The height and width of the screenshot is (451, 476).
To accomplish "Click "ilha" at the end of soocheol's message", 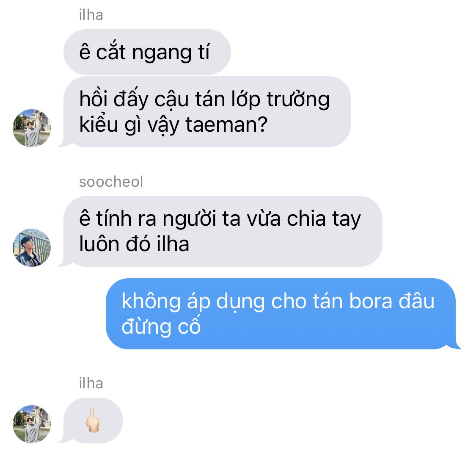I will point(173,244).
